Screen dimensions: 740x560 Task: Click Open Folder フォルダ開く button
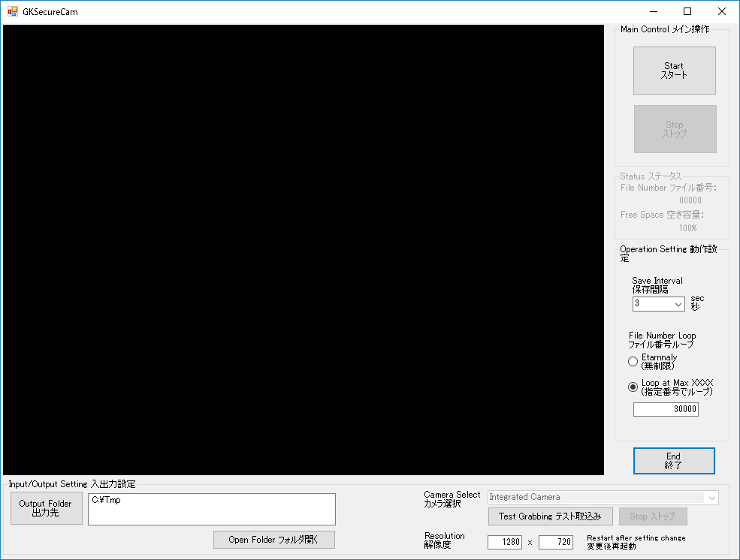[273, 540]
